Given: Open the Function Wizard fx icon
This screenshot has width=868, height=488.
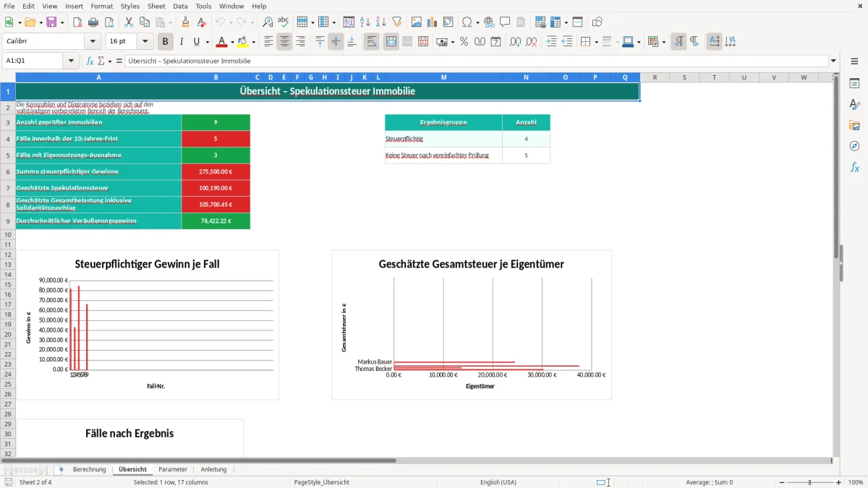Looking at the screenshot, I should [90, 61].
